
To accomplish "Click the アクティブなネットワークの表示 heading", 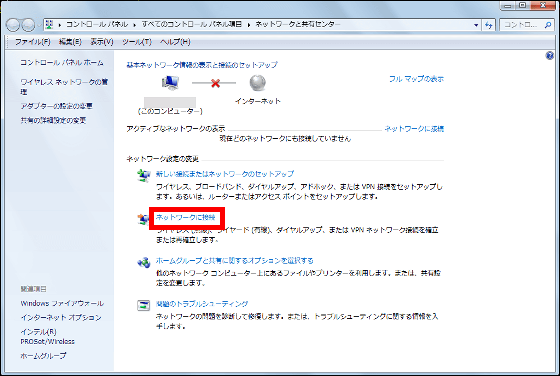I will click(176, 129).
